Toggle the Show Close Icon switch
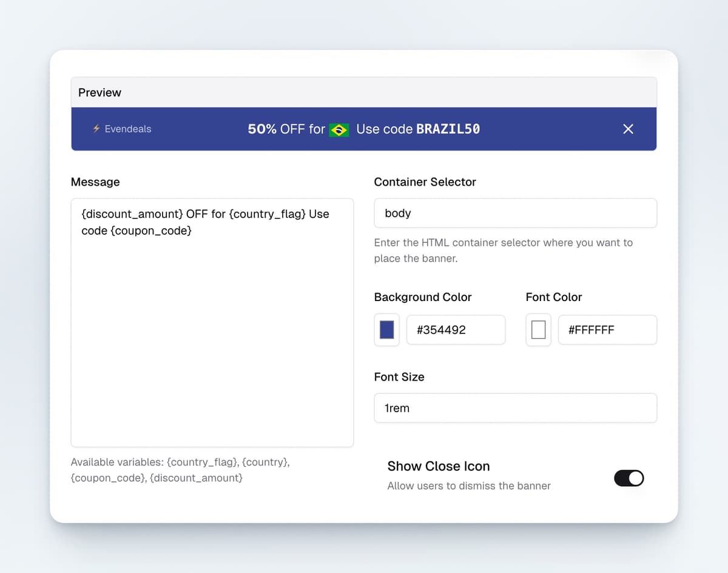Screen dimensions: 728x573 629,478
